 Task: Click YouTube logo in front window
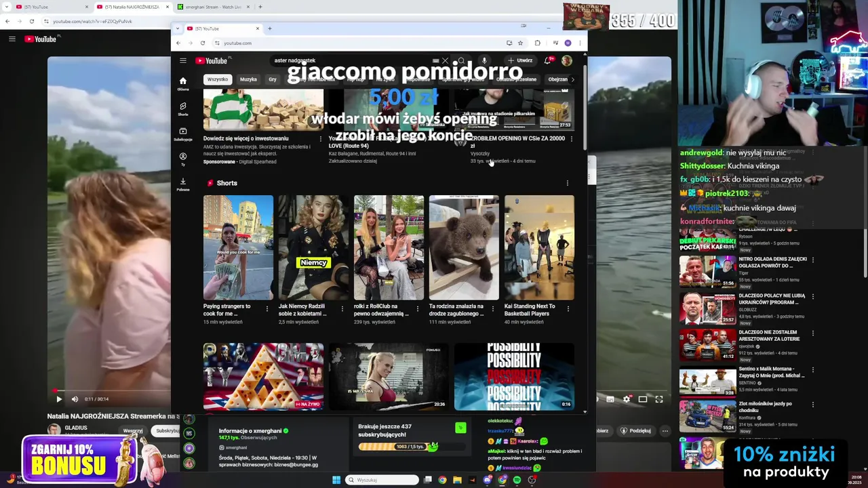click(x=212, y=61)
